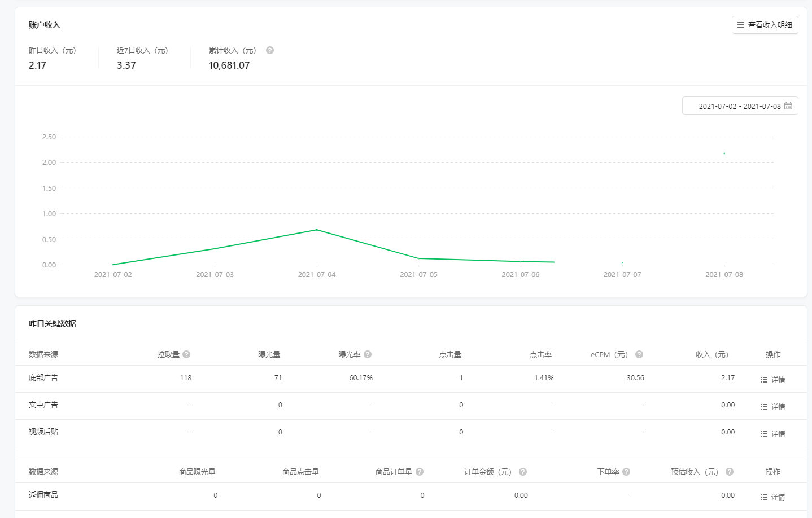Click 曝光率 value 60.17%
This screenshot has width=812, height=518.
tap(361, 378)
